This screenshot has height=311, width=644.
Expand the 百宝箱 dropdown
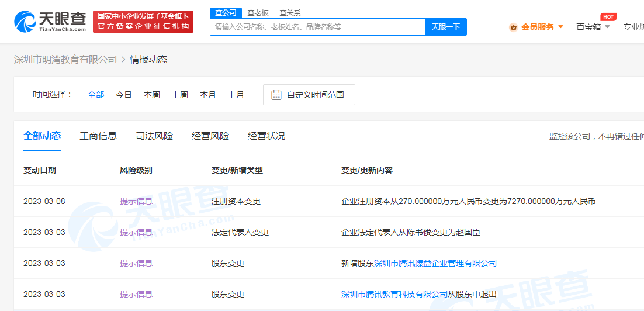click(593, 27)
